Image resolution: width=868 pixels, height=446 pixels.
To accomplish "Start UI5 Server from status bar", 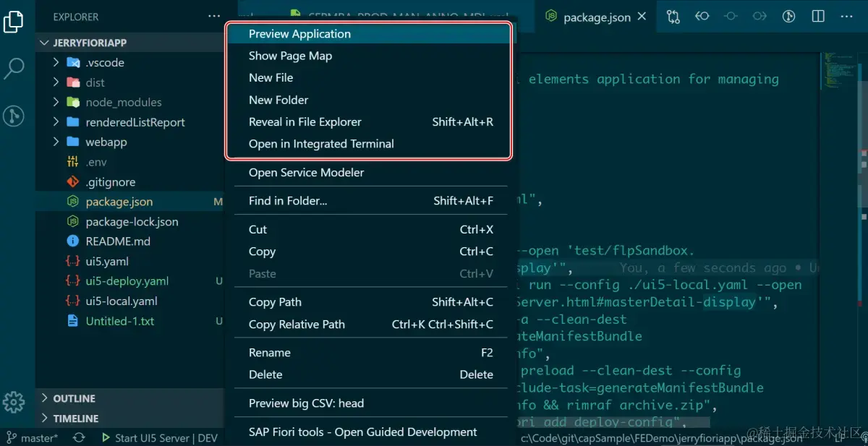I will click(159, 438).
